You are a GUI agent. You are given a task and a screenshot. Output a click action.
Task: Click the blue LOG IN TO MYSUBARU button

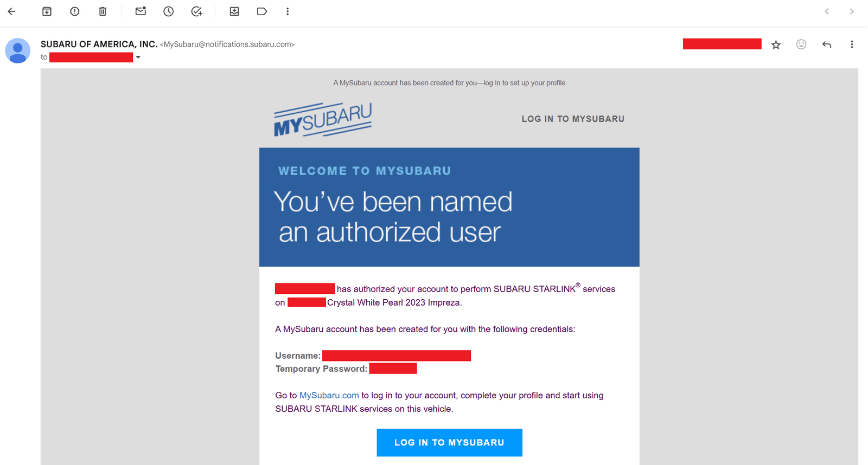coord(449,442)
